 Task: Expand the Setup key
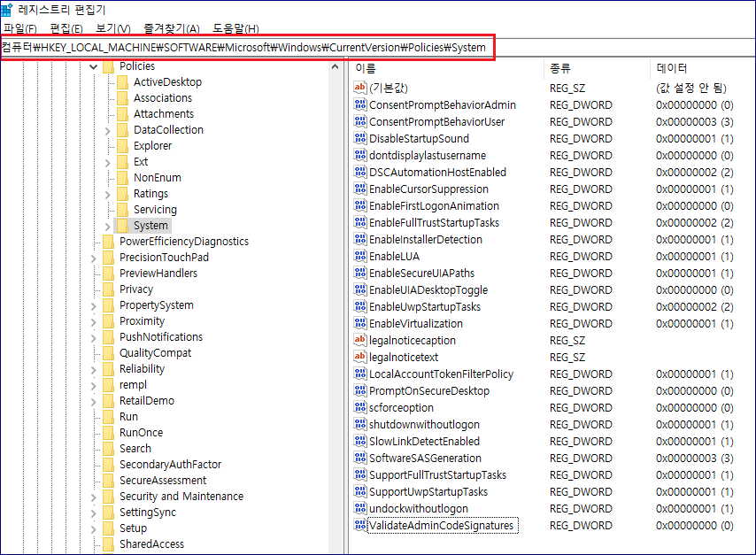[94, 529]
